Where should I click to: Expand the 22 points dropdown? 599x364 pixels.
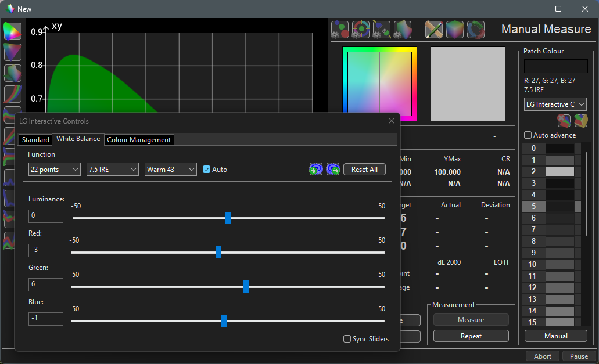point(55,170)
